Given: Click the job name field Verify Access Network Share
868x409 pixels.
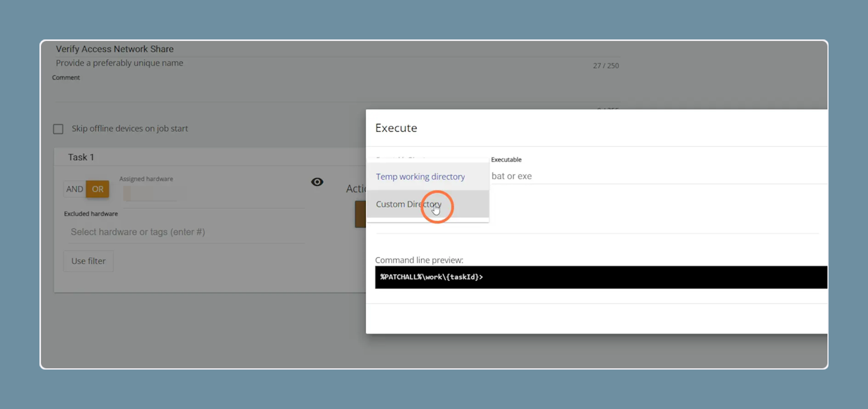Looking at the screenshot, I should coord(337,49).
